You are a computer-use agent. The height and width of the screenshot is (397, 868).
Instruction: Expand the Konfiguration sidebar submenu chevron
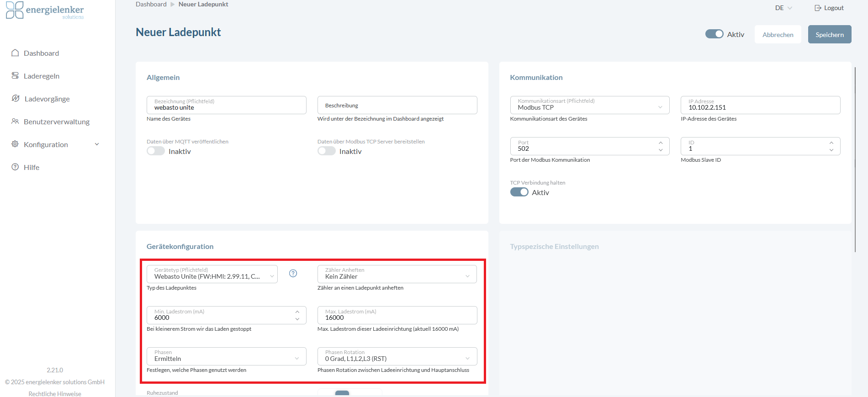click(x=97, y=144)
